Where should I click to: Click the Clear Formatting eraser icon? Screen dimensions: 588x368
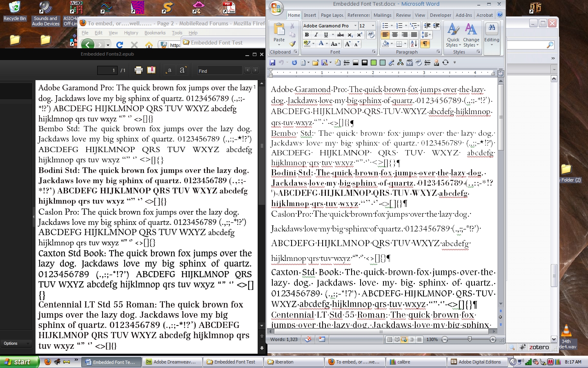pos(371,35)
